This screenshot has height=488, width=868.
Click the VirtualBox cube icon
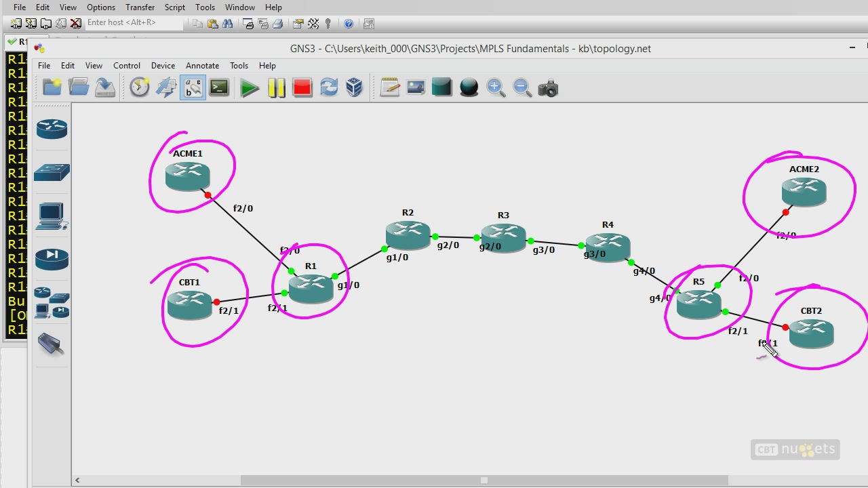click(x=355, y=87)
